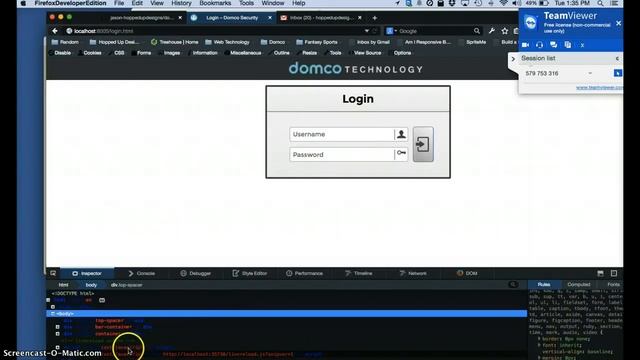The image size is (640, 360).
Task: Switch to the Inbox Gmail browser tab
Action: click(x=321, y=18)
